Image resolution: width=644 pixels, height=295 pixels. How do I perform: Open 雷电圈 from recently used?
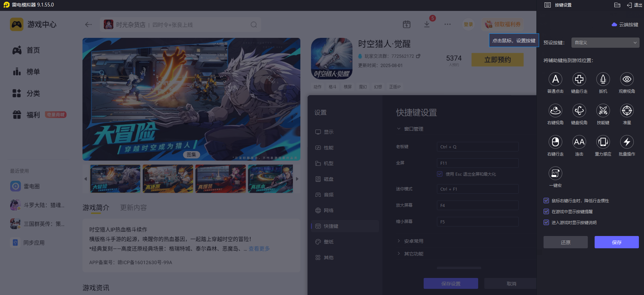(25, 186)
